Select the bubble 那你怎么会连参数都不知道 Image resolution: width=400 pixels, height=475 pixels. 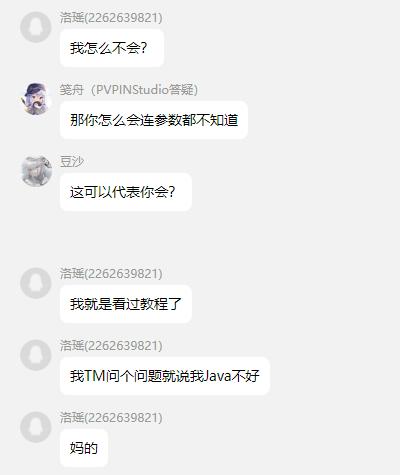(x=154, y=120)
